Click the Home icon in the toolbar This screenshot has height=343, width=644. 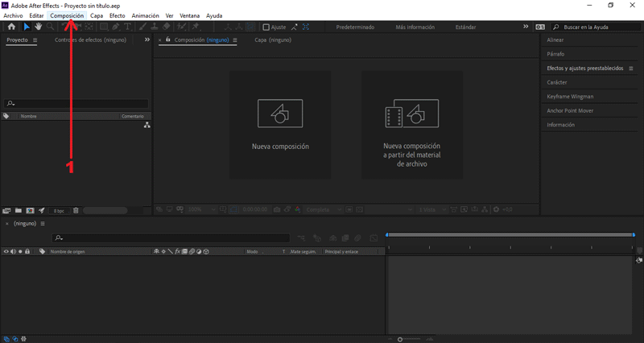click(x=11, y=27)
